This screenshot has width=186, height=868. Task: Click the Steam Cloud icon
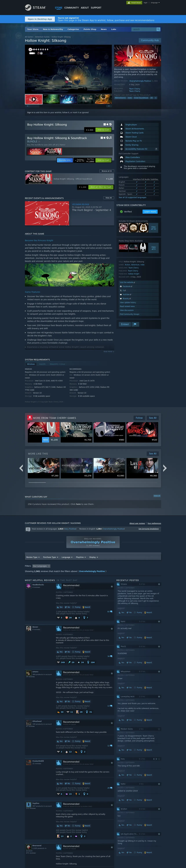click(x=122, y=137)
